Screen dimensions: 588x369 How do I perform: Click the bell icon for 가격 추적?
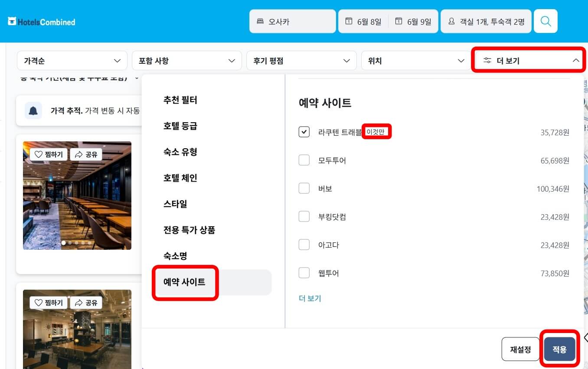pos(33,111)
